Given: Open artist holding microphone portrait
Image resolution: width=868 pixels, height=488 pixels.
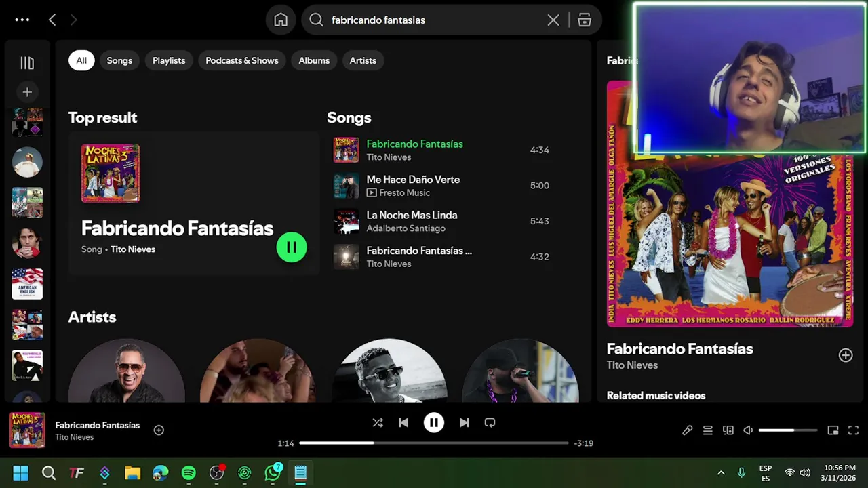Looking at the screenshot, I should click(x=520, y=371).
